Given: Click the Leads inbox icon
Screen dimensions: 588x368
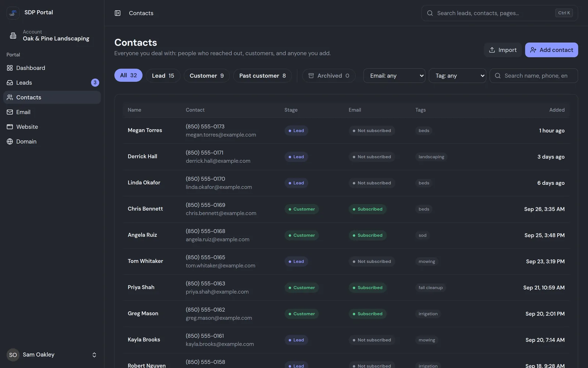Looking at the screenshot, I should pyautogui.click(x=10, y=83).
